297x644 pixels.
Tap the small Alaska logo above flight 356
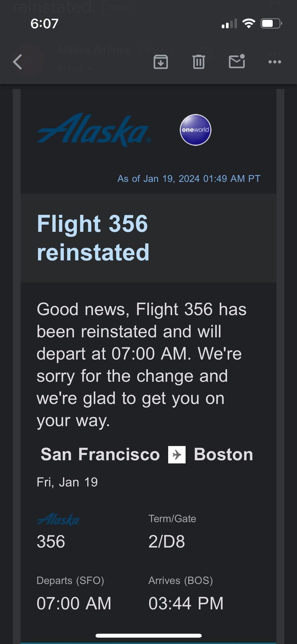point(58,520)
